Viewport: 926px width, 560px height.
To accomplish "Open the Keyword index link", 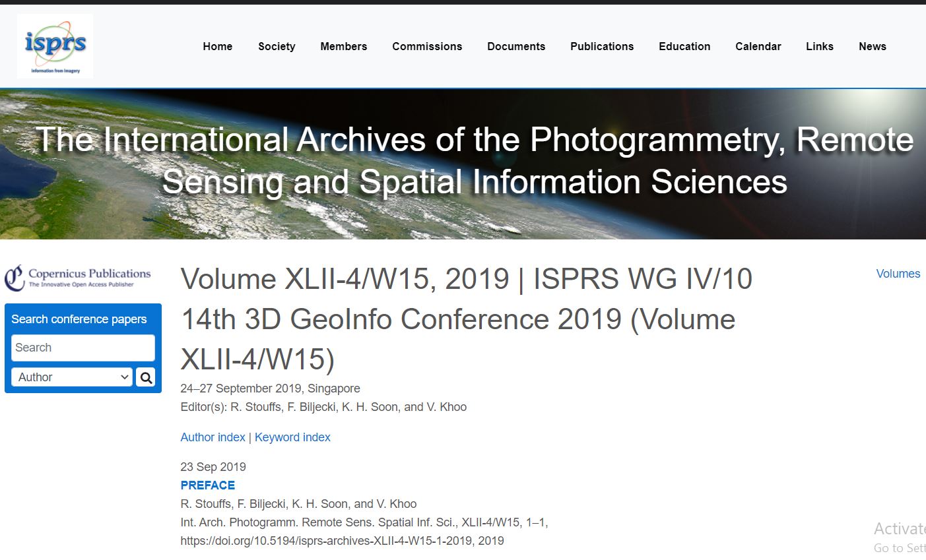I will click(292, 437).
